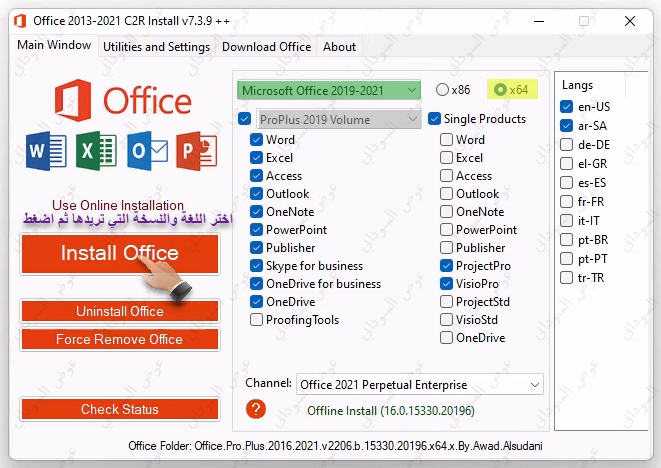Uncheck OneNote in ProPlus suite list
This screenshot has height=468, width=661.
point(256,212)
